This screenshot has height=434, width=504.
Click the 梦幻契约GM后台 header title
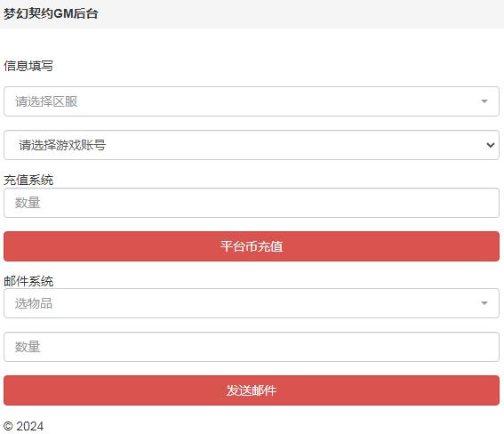pos(51,14)
